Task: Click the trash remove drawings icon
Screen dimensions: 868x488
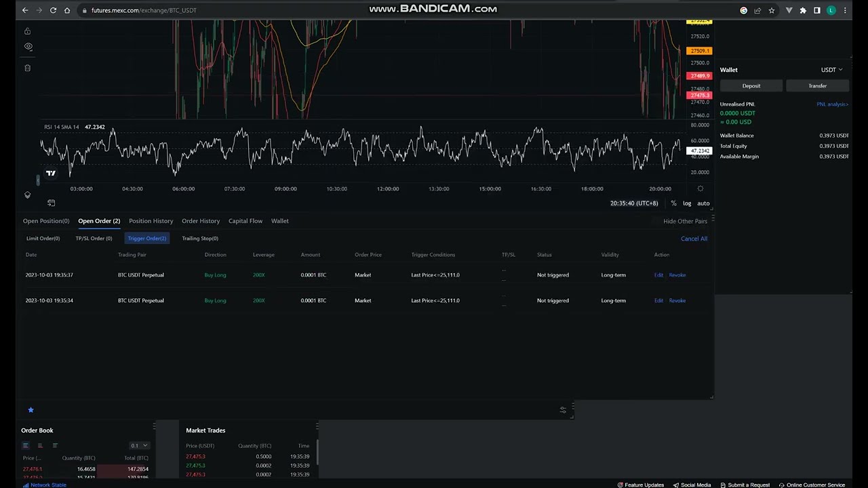Action: [x=27, y=68]
